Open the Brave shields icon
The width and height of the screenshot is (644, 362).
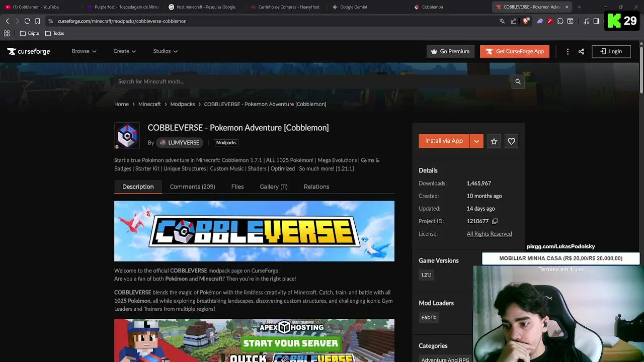coord(526,21)
